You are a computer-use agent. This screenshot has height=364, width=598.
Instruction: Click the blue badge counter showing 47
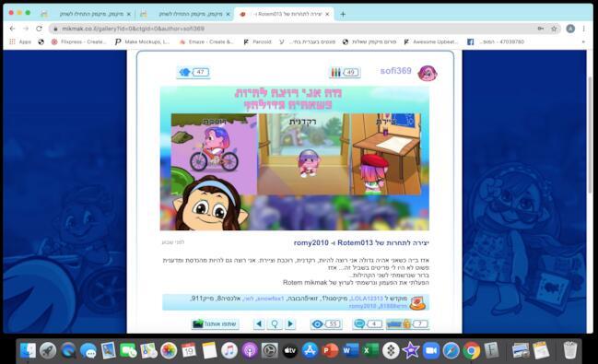[x=193, y=72]
